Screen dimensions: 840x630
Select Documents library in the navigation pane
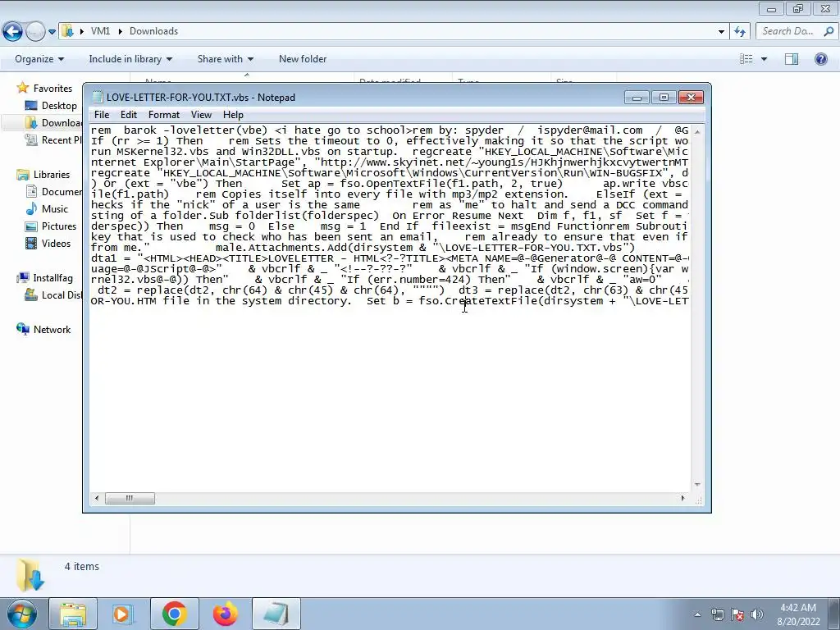point(53,191)
